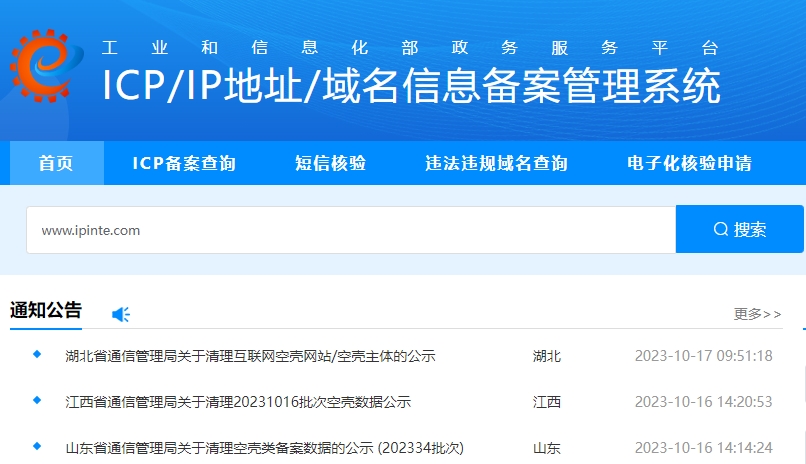The image size is (806, 464).
Task: Go to the 首页 home tab
Action: tap(56, 163)
